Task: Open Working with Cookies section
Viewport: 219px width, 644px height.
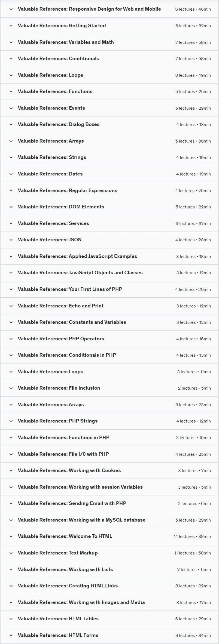Action: (x=109, y=470)
